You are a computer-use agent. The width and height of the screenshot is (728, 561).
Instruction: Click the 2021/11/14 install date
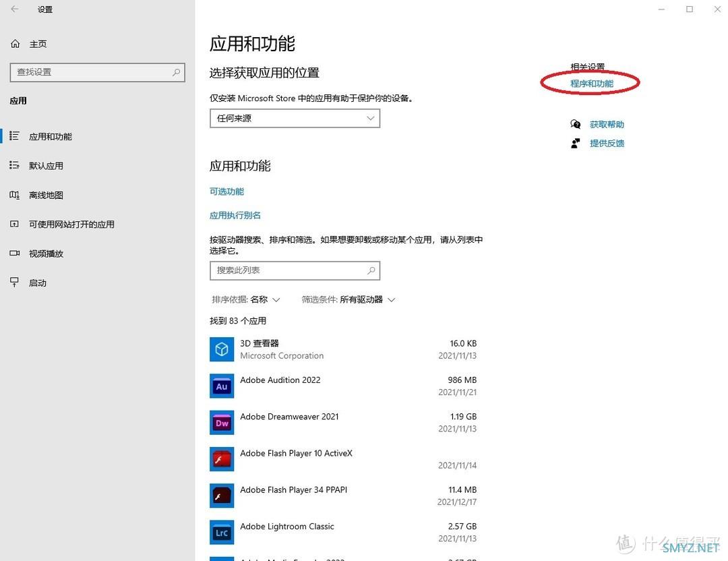457,465
